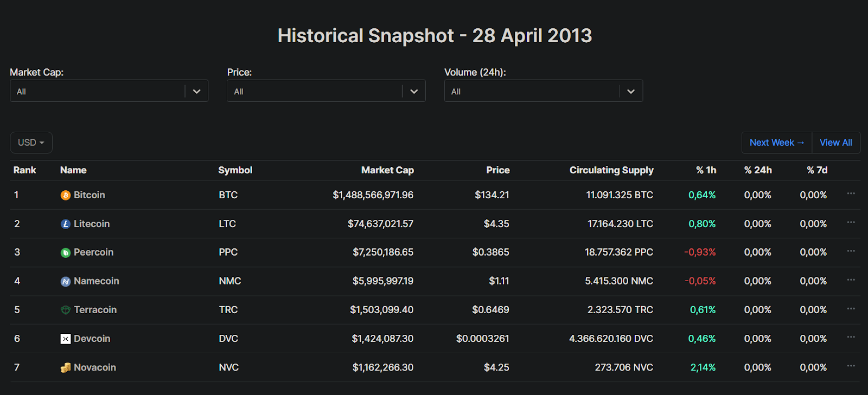Viewport: 868px width, 395px height.
Task: Click Namecoin market cap $5,995,997.19
Action: (383, 281)
